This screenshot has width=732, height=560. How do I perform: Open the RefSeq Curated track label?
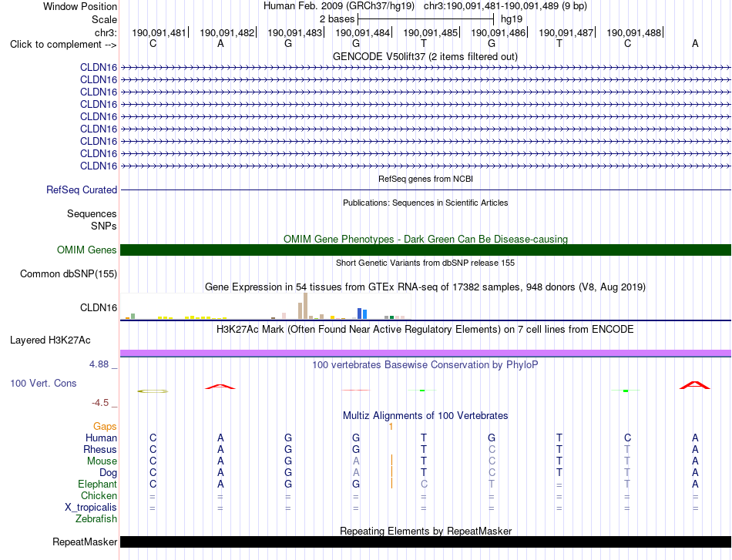[82, 190]
